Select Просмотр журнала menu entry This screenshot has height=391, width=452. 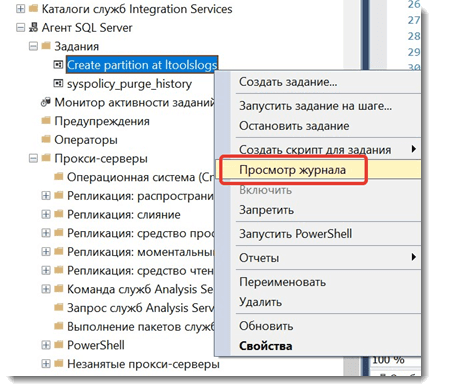coord(318,170)
